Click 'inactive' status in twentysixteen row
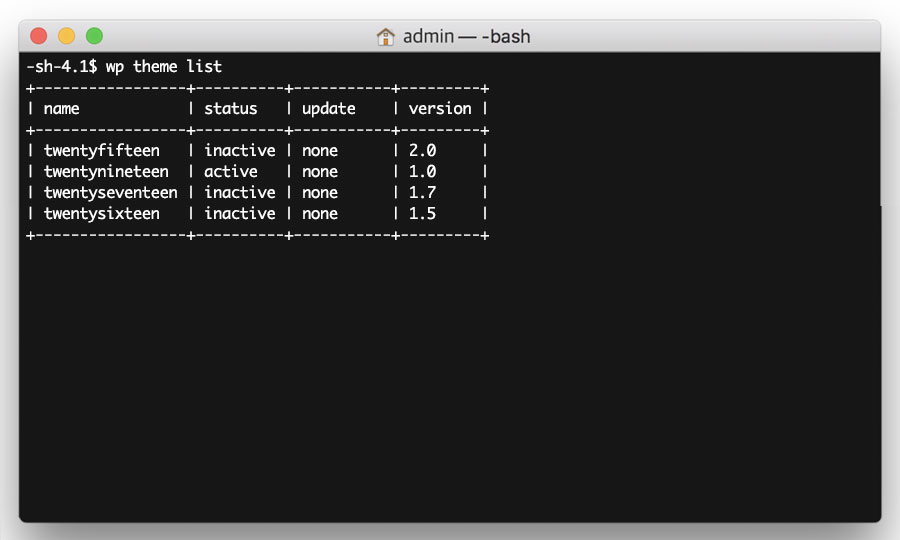The image size is (900, 540). coord(240,213)
